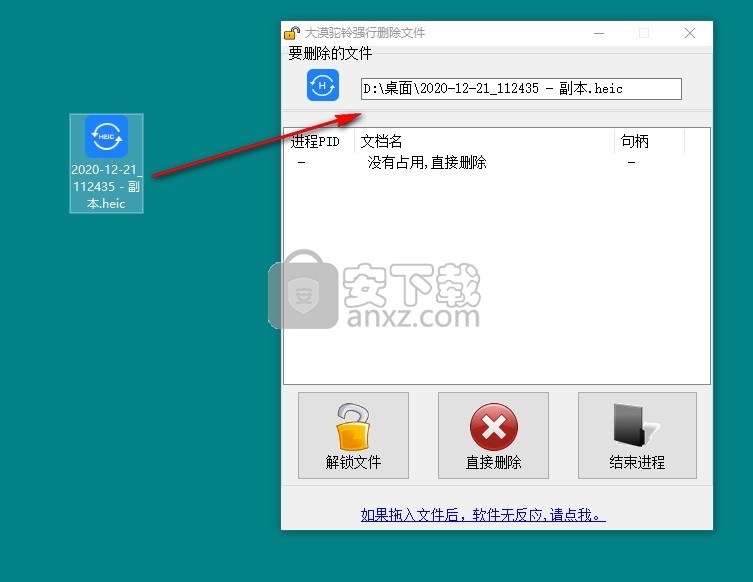The width and height of the screenshot is (753, 582).
Task: Select the row 没有占用,直接删除
Action: [x=427, y=162]
